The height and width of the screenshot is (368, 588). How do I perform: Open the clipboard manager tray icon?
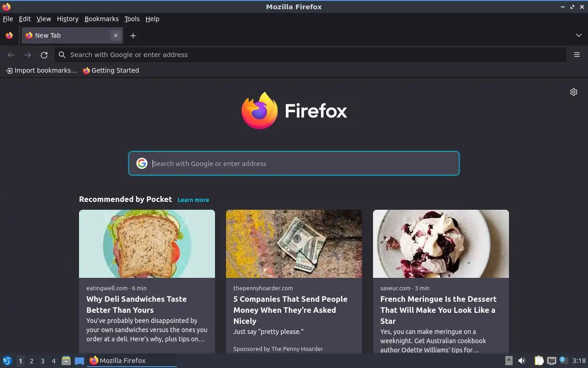539,361
